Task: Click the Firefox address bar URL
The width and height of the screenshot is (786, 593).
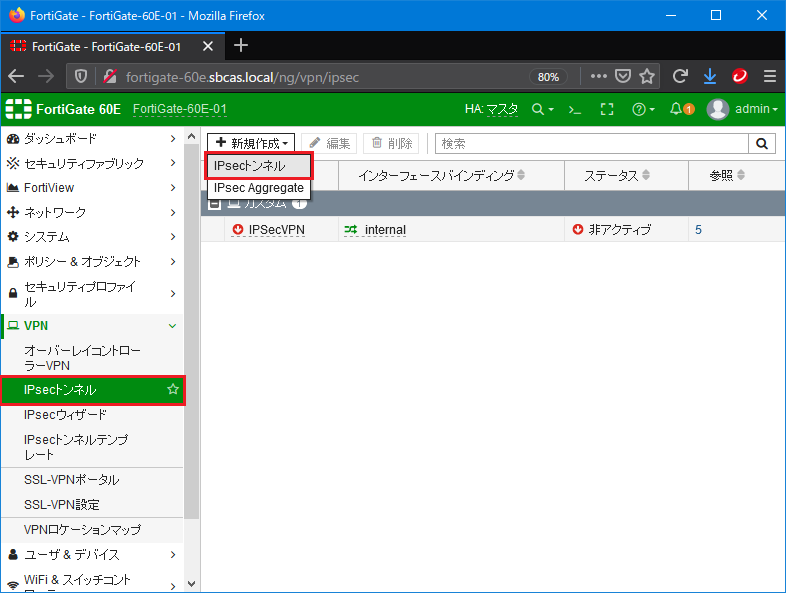Action: [243, 77]
